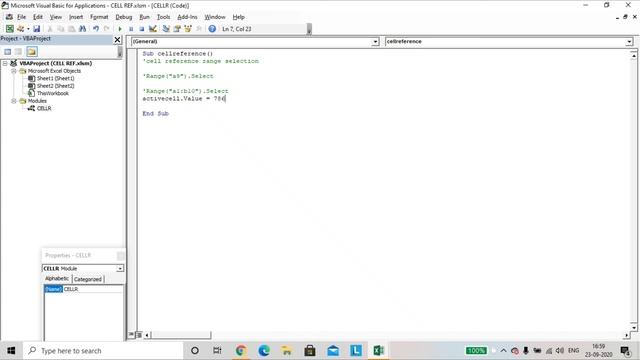
Task: Collapse the VBAProject (CELL REF.xlsm) node
Action: tap(5, 63)
